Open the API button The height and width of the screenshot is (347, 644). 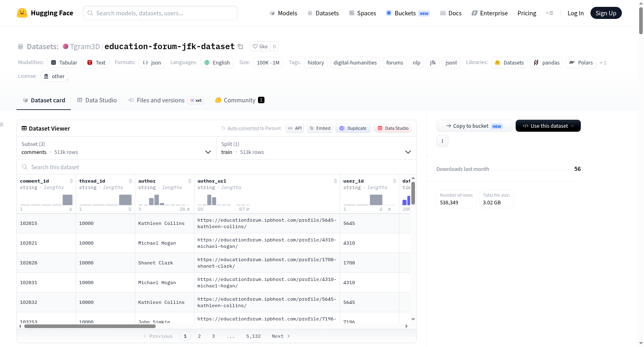click(x=295, y=128)
